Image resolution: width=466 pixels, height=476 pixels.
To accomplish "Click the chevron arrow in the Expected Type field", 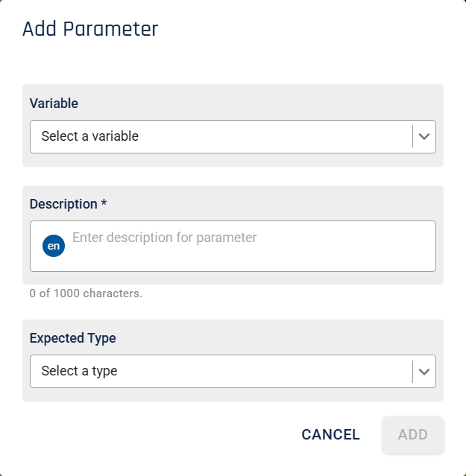I will click(x=424, y=372).
